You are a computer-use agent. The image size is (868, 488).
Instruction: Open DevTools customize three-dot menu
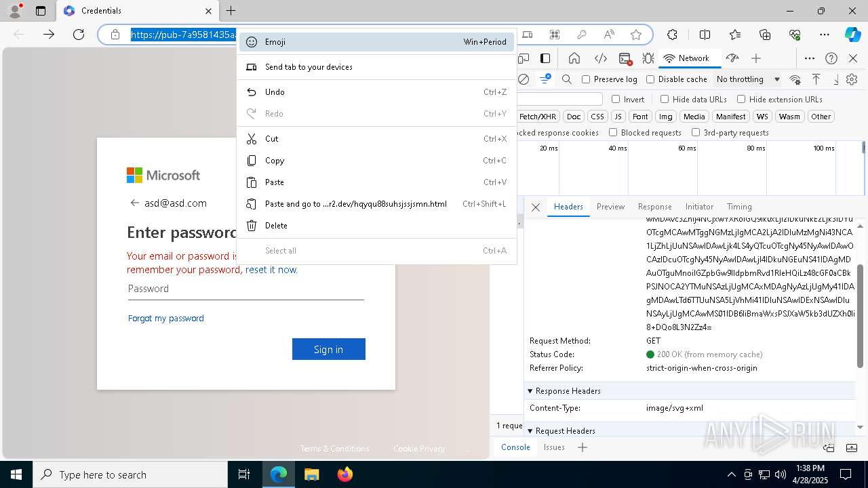coord(810,58)
